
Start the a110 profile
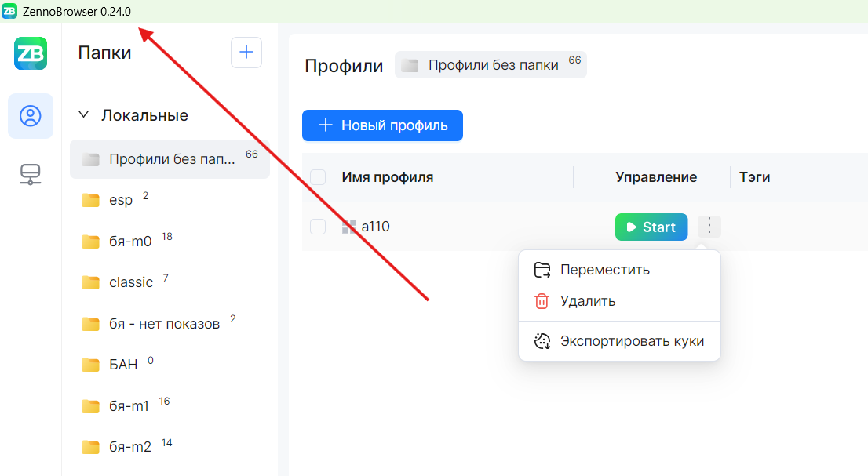(651, 227)
